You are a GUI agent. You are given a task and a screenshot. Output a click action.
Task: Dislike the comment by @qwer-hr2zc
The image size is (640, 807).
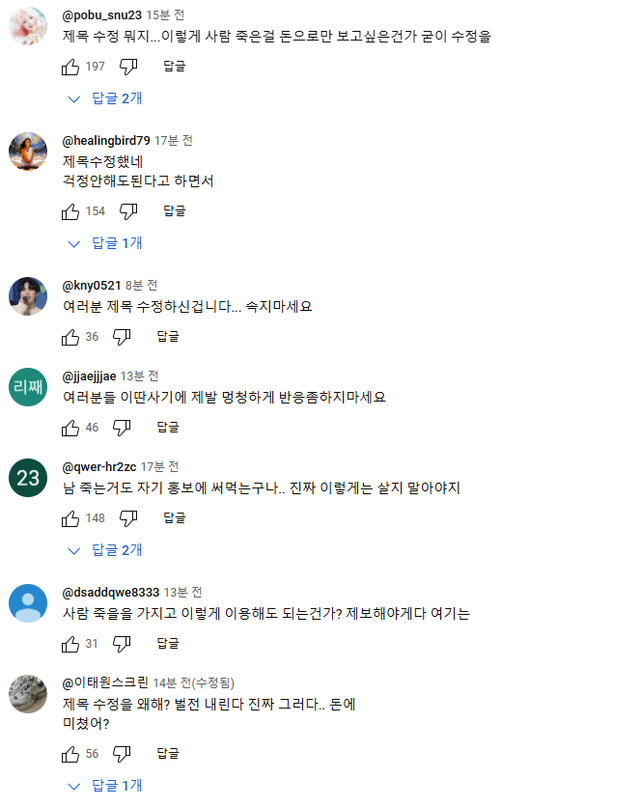coord(129,519)
